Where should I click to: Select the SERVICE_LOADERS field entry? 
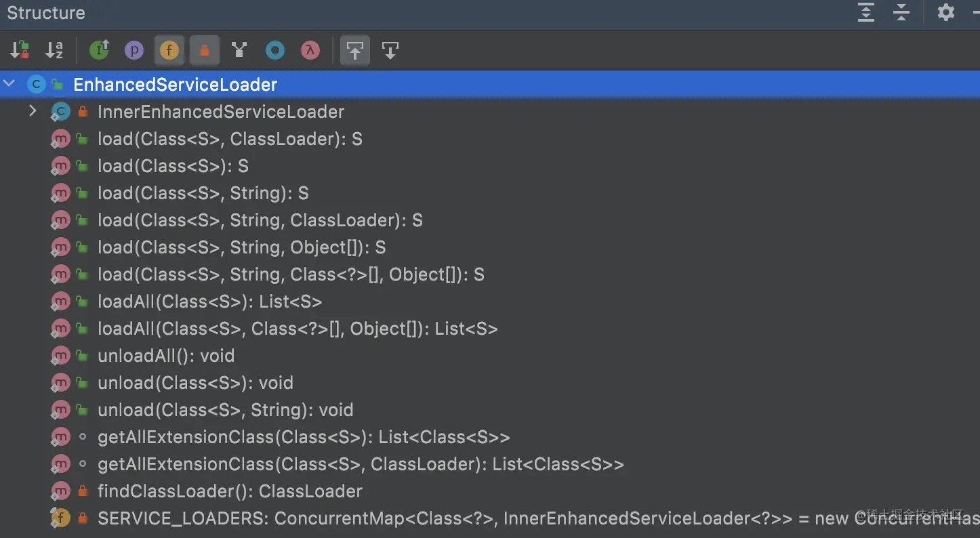click(184, 518)
